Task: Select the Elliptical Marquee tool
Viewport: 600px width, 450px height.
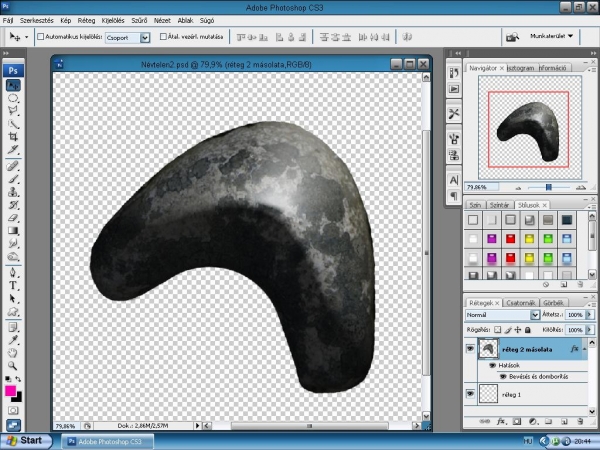Action: (13, 98)
